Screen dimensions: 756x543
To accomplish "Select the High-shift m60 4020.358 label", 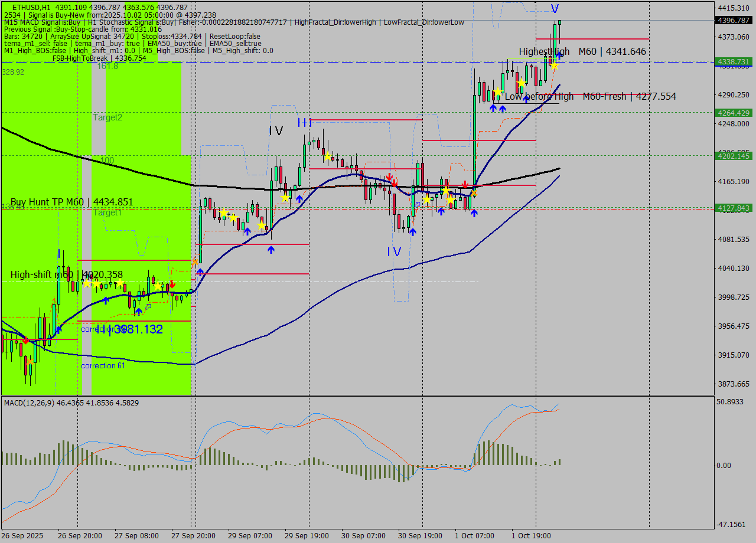I will (x=67, y=275).
